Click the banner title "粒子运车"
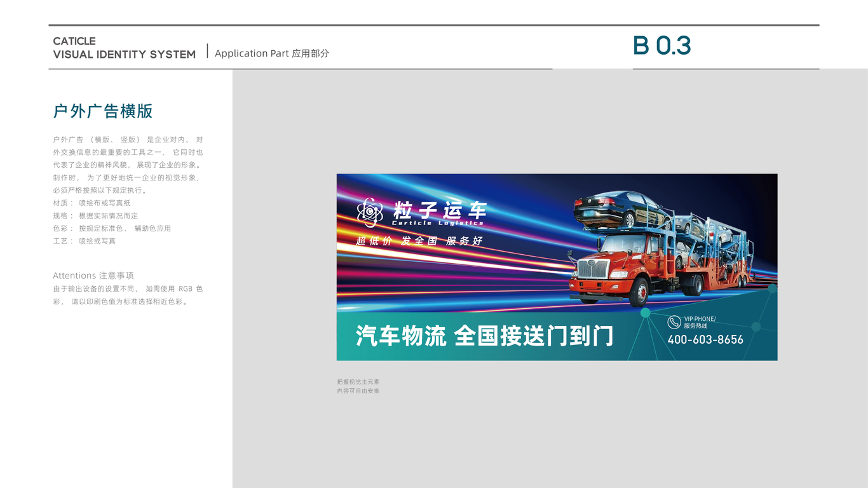The height and width of the screenshot is (488, 868). (440, 210)
